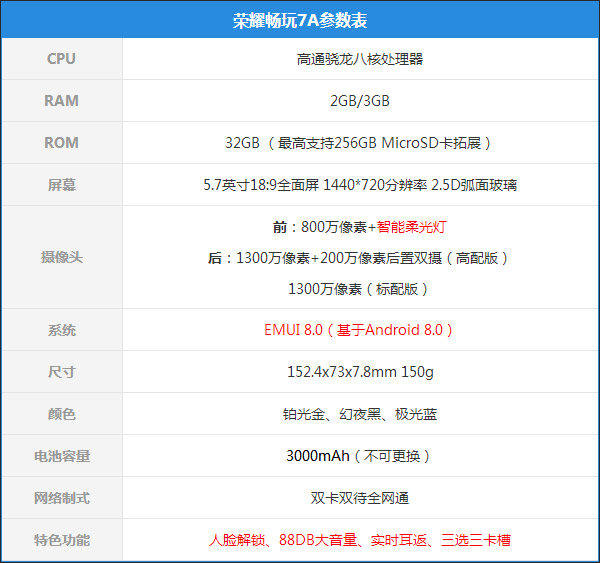Screen dimensions: 600x563
Task: Select the 摄像头 row label
Action: (61, 257)
